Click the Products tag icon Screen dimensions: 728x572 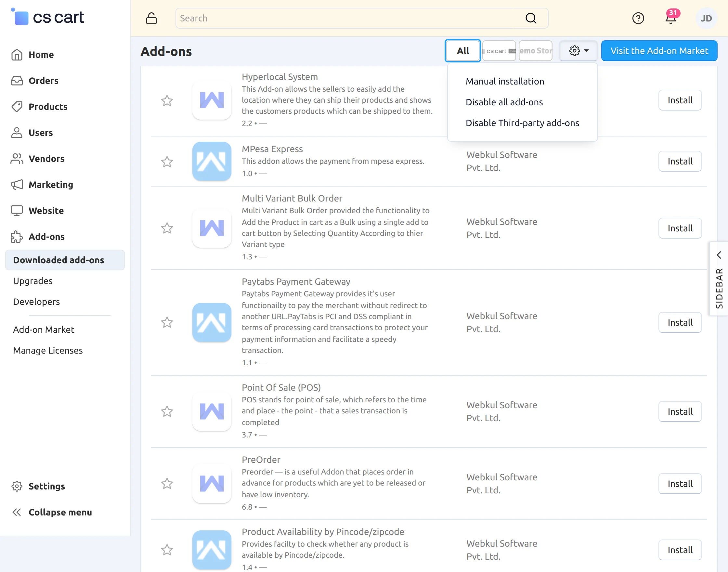(17, 107)
